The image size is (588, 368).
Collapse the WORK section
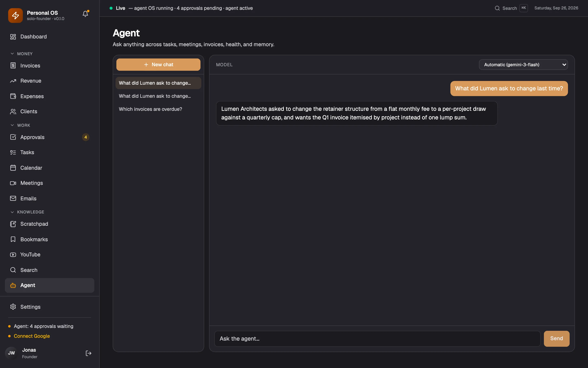(x=20, y=125)
